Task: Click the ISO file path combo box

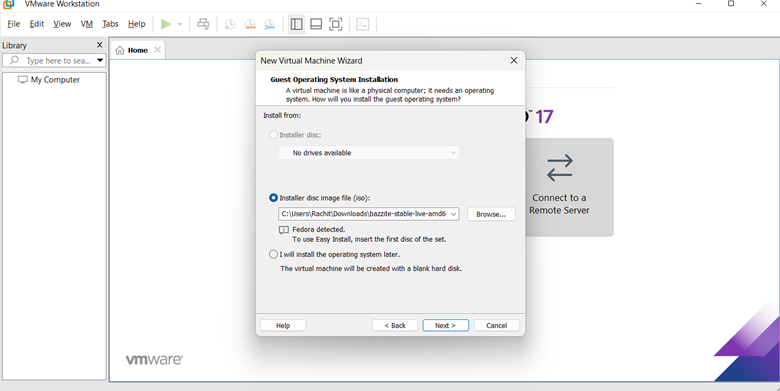Action: click(369, 214)
